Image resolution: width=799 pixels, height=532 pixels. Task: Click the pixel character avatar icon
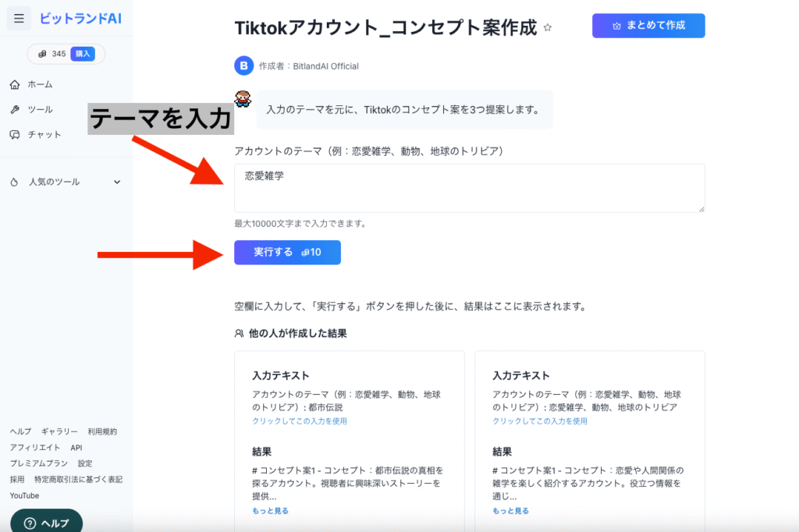(243, 99)
